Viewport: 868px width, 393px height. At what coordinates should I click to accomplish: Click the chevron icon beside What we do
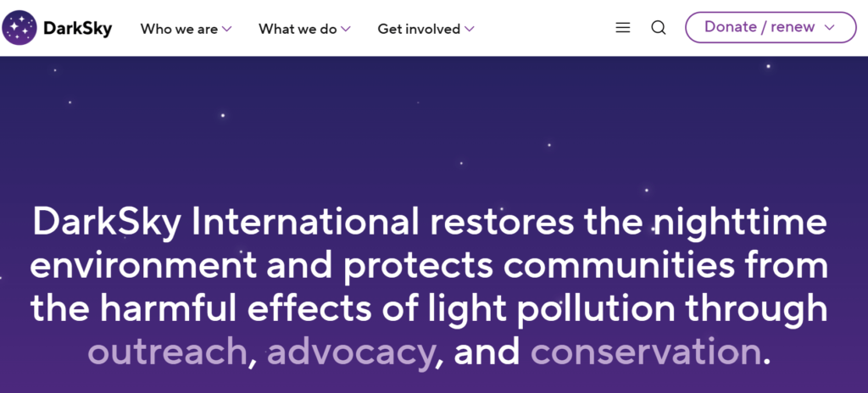(x=346, y=29)
